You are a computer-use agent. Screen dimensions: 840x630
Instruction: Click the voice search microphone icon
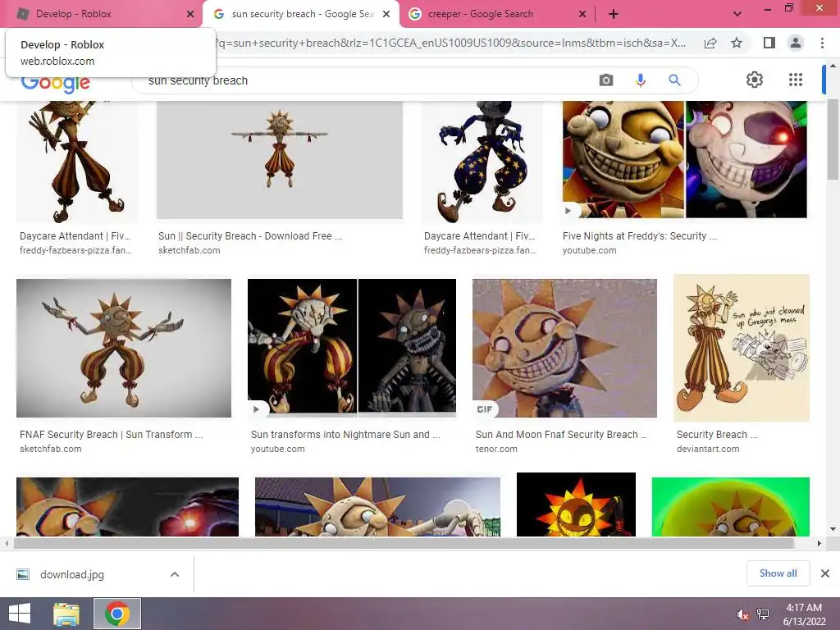tap(640, 80)
